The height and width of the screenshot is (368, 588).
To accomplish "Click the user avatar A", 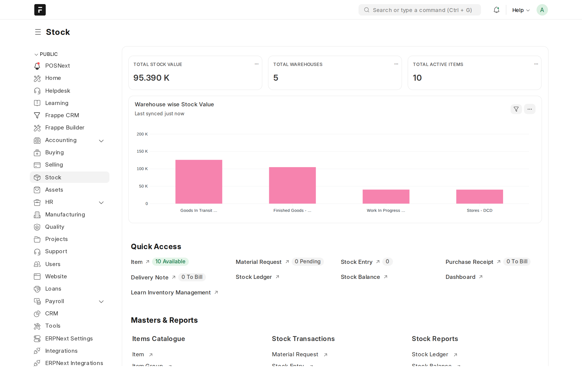I will coord(542,10).
